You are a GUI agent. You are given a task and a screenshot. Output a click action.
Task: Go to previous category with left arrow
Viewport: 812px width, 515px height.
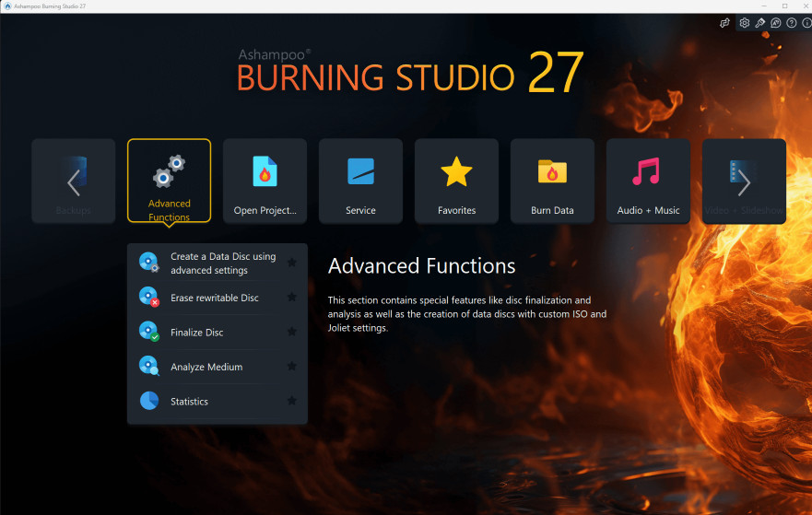click(x=73, y=181)
